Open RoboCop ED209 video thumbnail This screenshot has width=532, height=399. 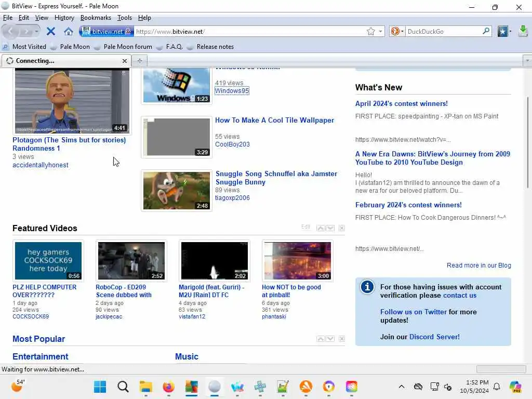point(131,261)
